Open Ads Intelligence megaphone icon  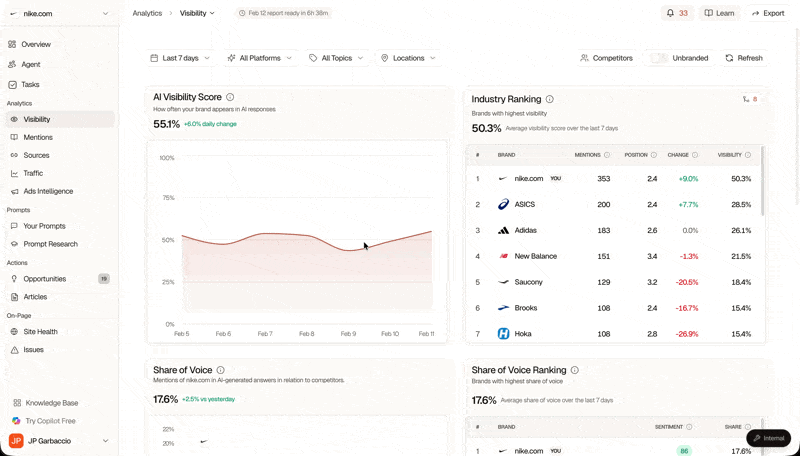[x=14, y=191]
